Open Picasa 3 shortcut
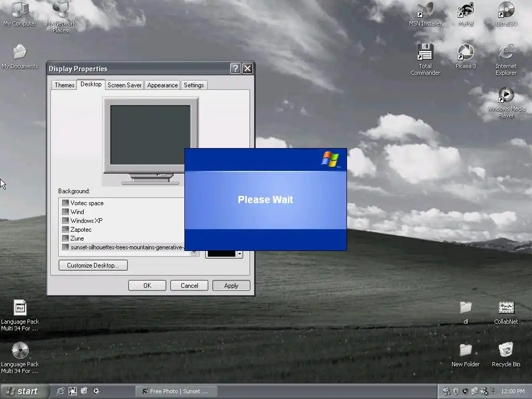Image resolution: width=532 pixels, height=399 pixels. [x=466, y=56]
